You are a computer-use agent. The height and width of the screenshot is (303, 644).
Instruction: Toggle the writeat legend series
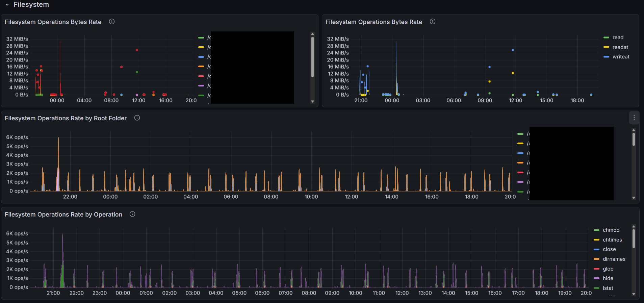click(621, 57)
